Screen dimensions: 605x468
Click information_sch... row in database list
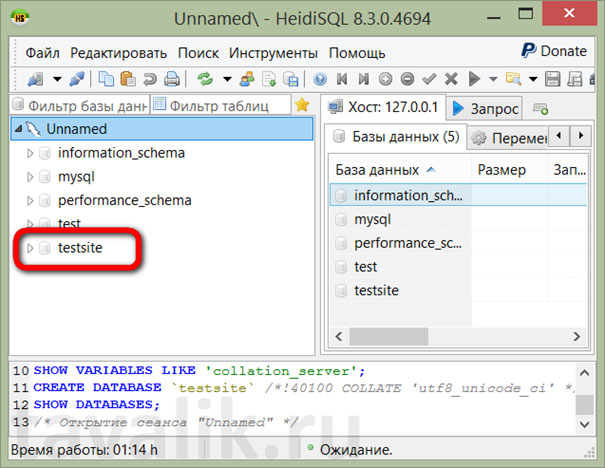[x=458, y=195]
